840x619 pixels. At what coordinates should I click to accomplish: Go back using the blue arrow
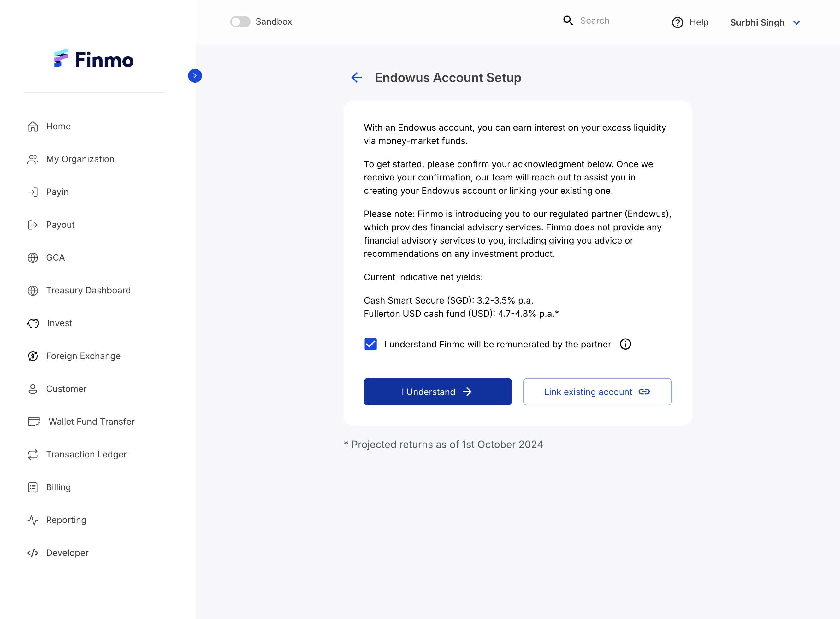pos(357,78)
